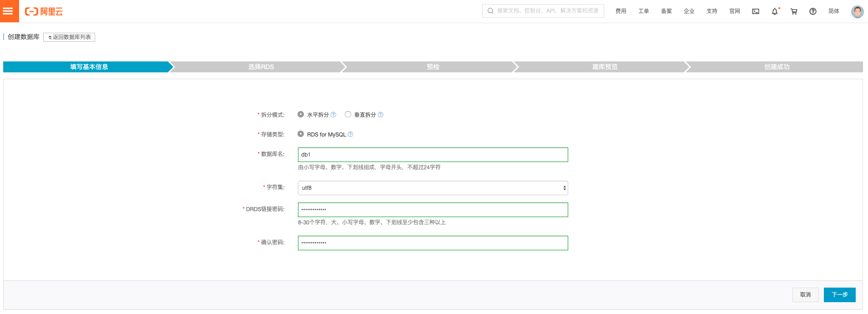Open the user avatar profile
The height and width of the screenshot is (314, 868).
tap(857, 11)
